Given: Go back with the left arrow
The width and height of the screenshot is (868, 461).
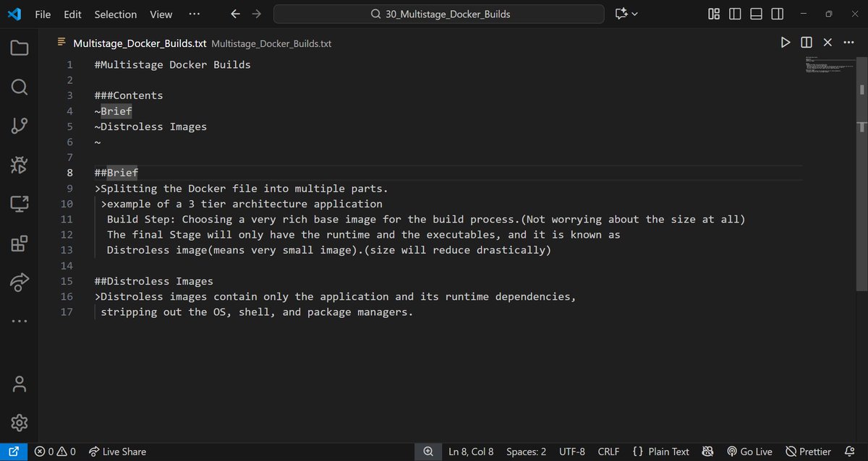Looking at the screenshot, I should [x=234, y=14].
